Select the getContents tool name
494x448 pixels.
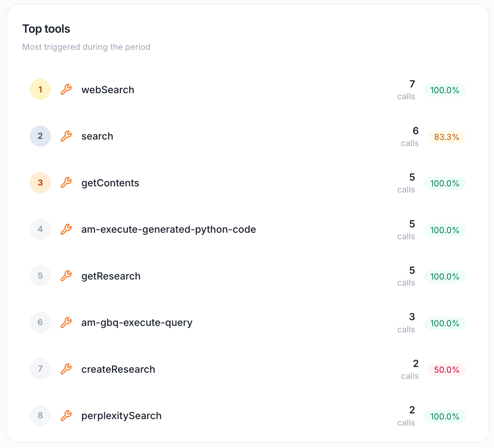(110, 183)
